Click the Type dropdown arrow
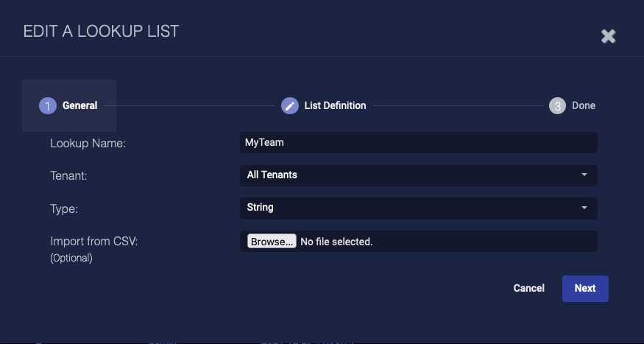 584,208
